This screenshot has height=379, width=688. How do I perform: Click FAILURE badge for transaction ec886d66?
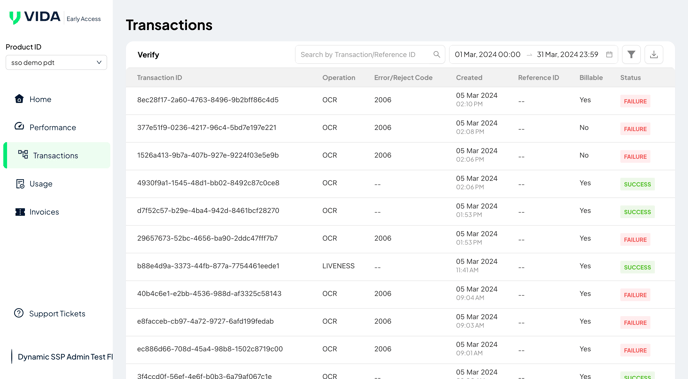[x=635, y=350]
